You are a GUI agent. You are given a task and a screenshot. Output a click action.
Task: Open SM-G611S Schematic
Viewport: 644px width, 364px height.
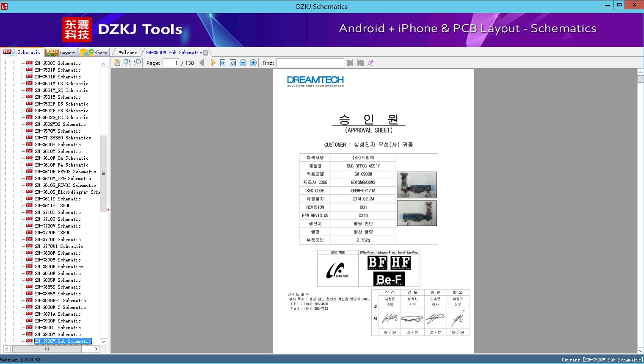point(58,199)
